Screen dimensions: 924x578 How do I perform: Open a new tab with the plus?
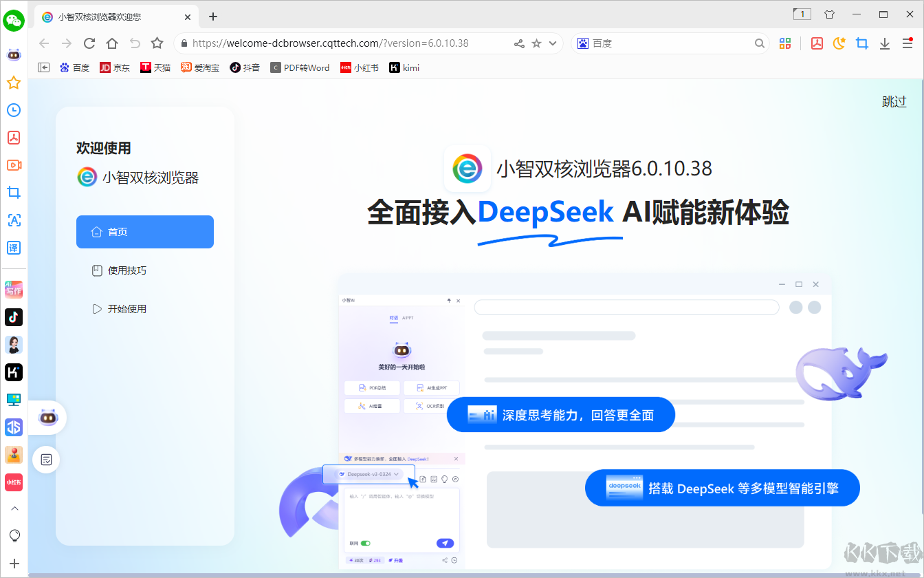tap(213, 17)
